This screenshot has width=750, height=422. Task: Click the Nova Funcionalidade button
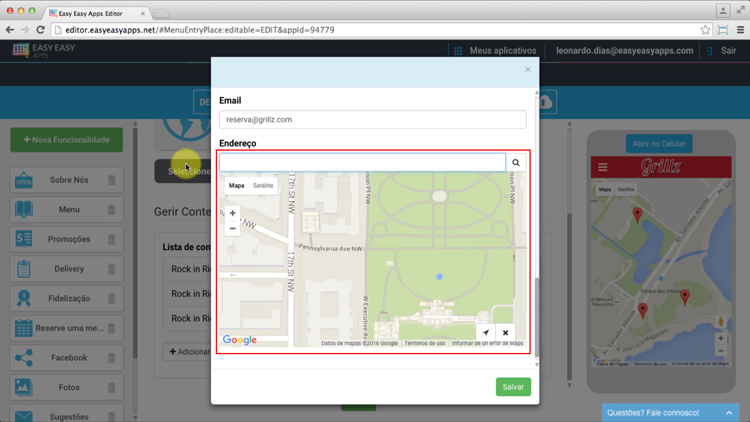pyautogui.click(x=67, y=140)
